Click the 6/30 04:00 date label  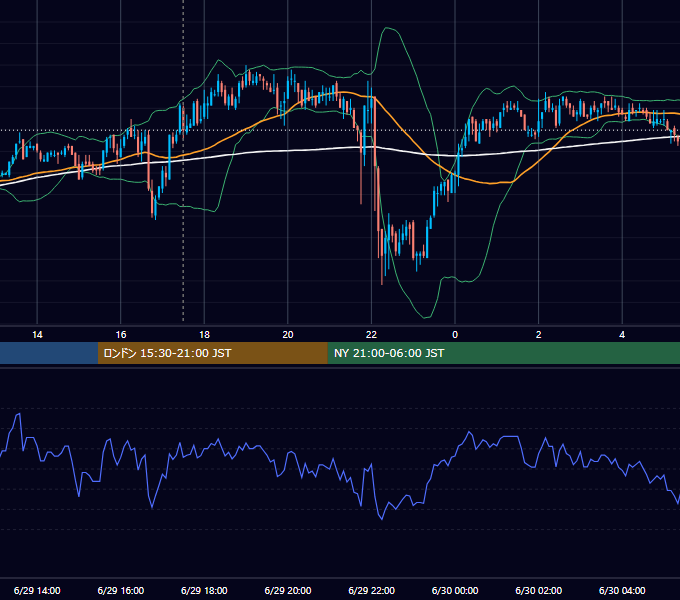coord(622,590)
